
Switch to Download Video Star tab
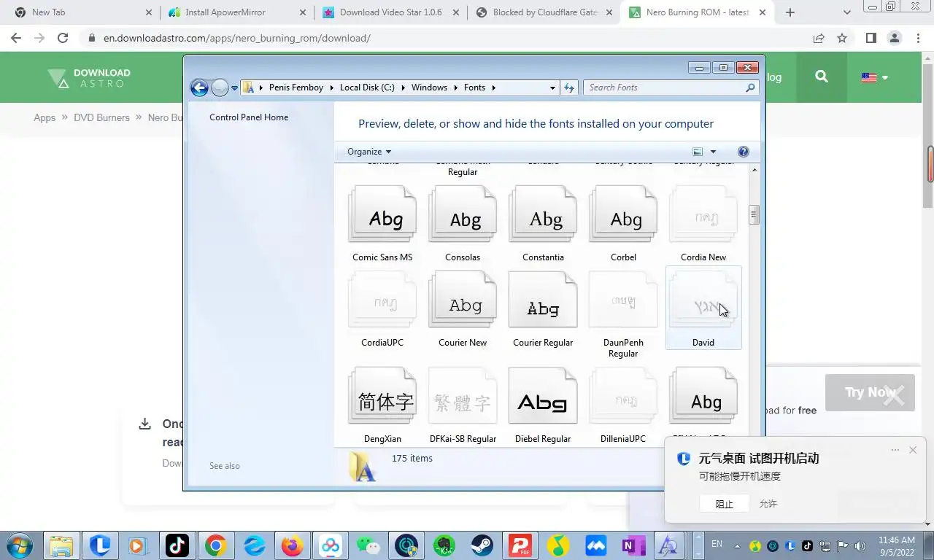click(390, 12)
